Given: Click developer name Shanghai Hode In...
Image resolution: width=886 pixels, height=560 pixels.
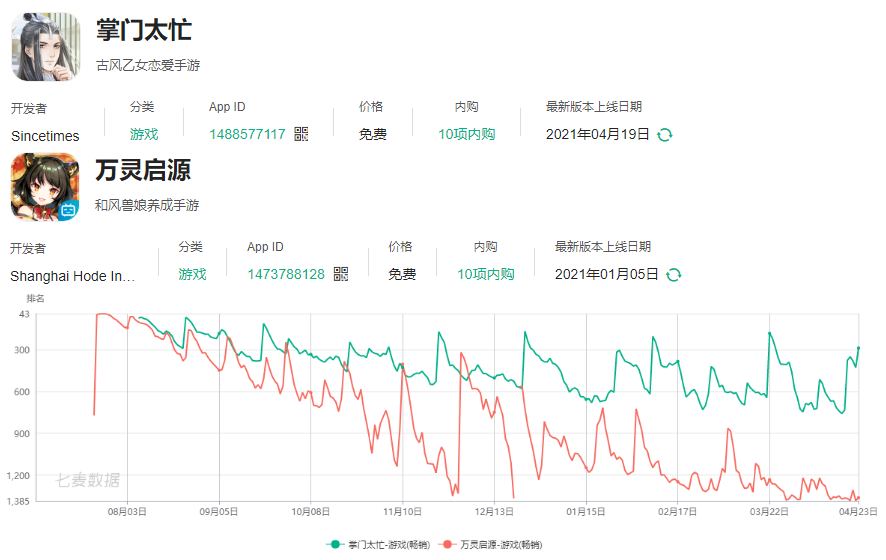Looking at the screenshot, I should coord(72,276).
